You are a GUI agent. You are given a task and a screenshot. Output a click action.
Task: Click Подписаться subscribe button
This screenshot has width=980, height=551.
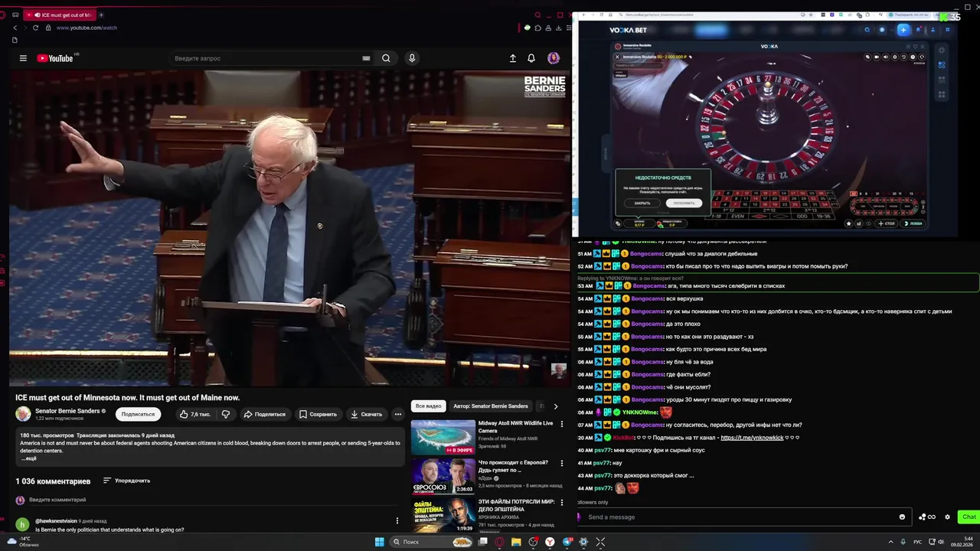(x=138, y=414)
